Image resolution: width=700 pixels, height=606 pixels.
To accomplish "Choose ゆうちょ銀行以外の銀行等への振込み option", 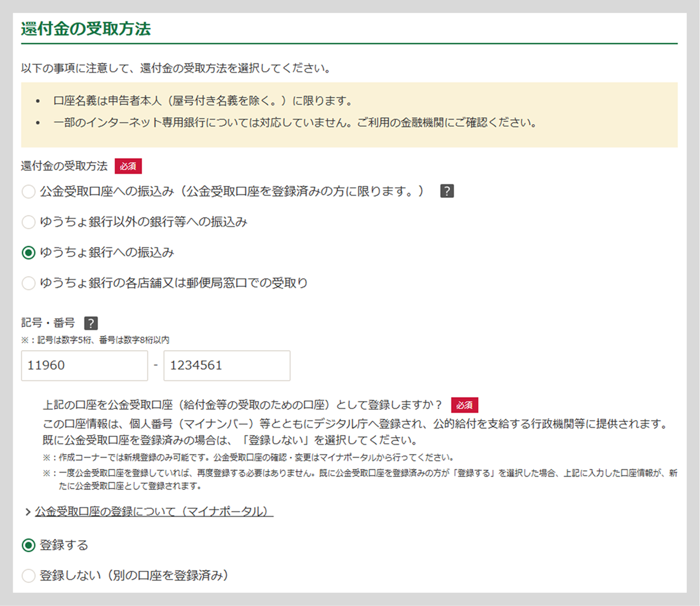I will click(x=28, y=222).
